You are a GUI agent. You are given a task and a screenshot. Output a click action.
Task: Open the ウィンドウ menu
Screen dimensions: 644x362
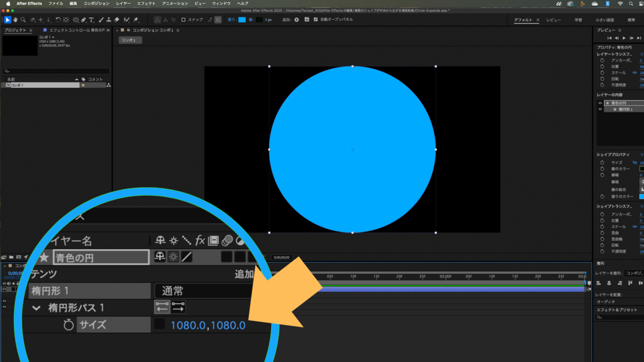(x=221, y=3)
